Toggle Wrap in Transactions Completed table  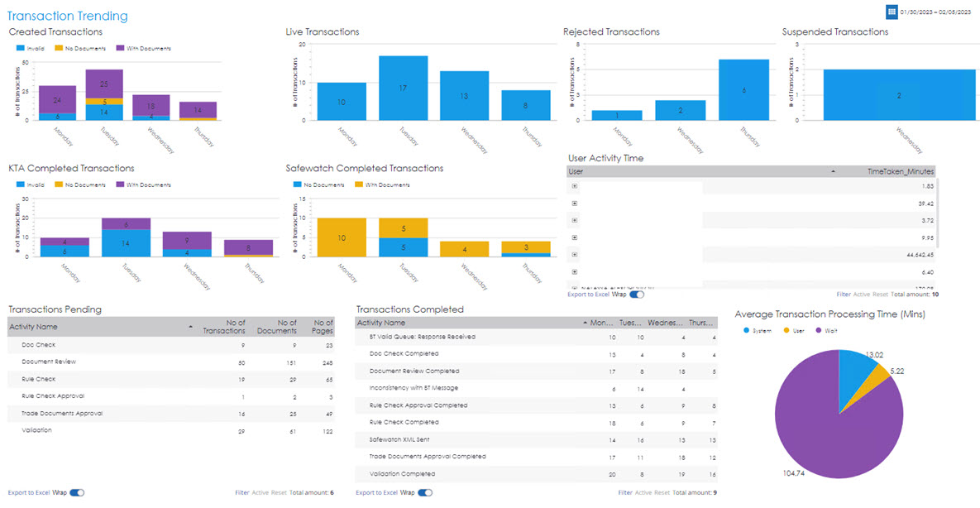[x=425, y=492]
